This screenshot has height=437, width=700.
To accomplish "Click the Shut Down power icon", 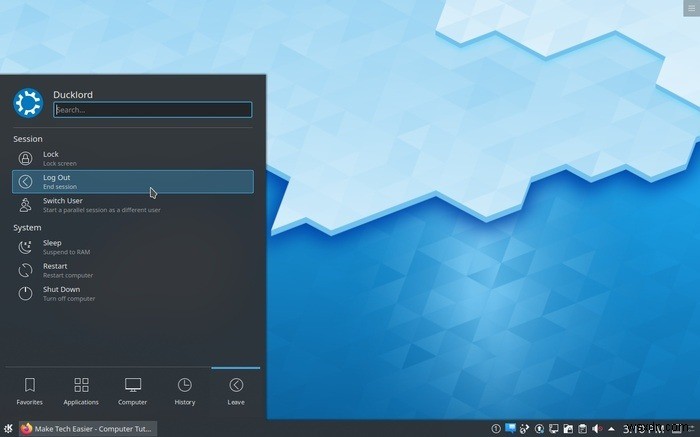I will coord(25,293).
